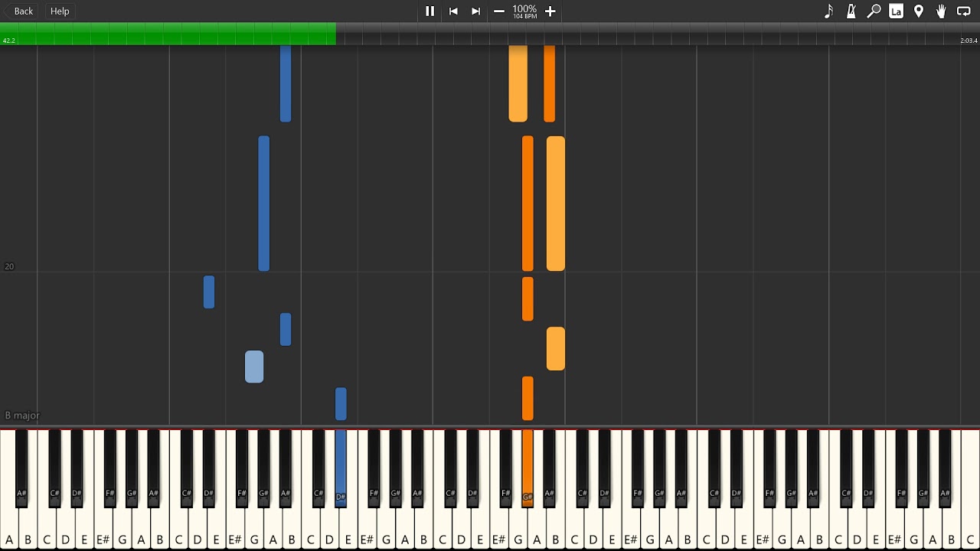Pause the song playback

[x=430, y=11]
